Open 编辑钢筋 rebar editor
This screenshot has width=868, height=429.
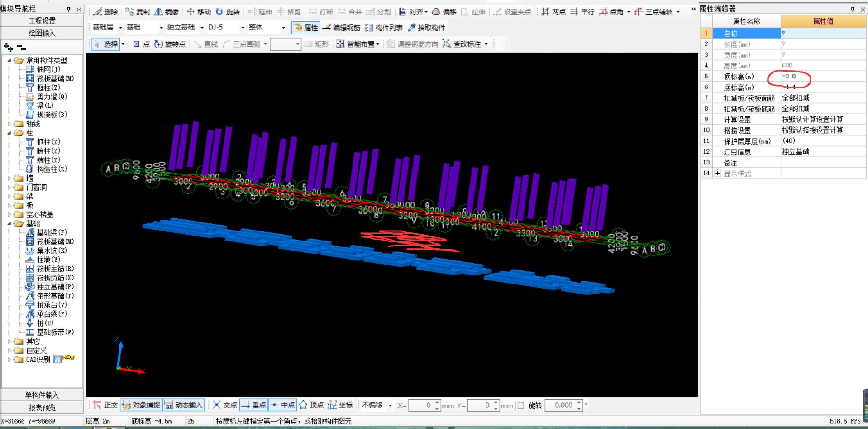(x=341, y=28)
